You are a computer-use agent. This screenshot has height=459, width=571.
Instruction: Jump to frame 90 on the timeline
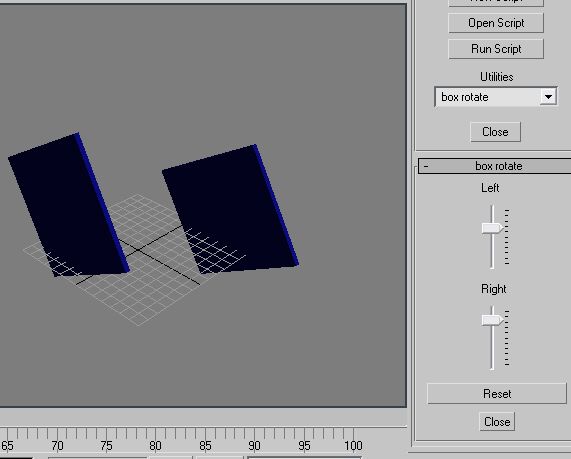254,446
